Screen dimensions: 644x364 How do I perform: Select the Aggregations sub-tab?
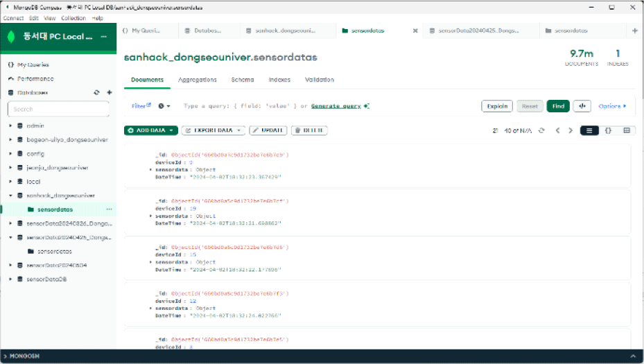[x=197, y=80]
